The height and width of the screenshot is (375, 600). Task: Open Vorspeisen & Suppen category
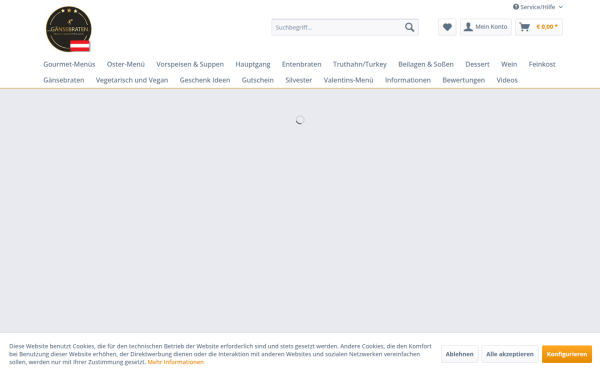coord(190,64)
